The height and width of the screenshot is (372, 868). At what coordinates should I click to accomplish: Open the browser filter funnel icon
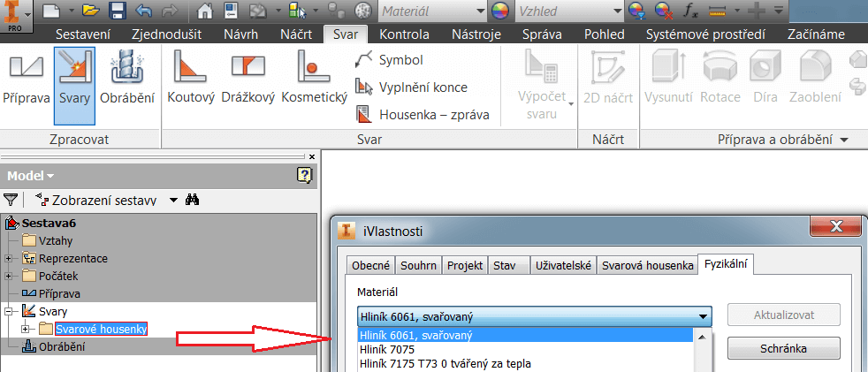coord(11,200)
